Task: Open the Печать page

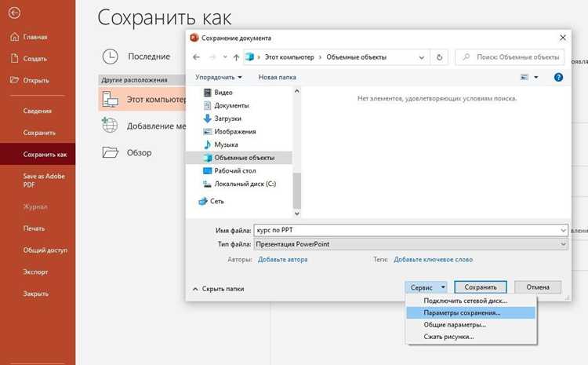Action: click(x=34, y=228)
